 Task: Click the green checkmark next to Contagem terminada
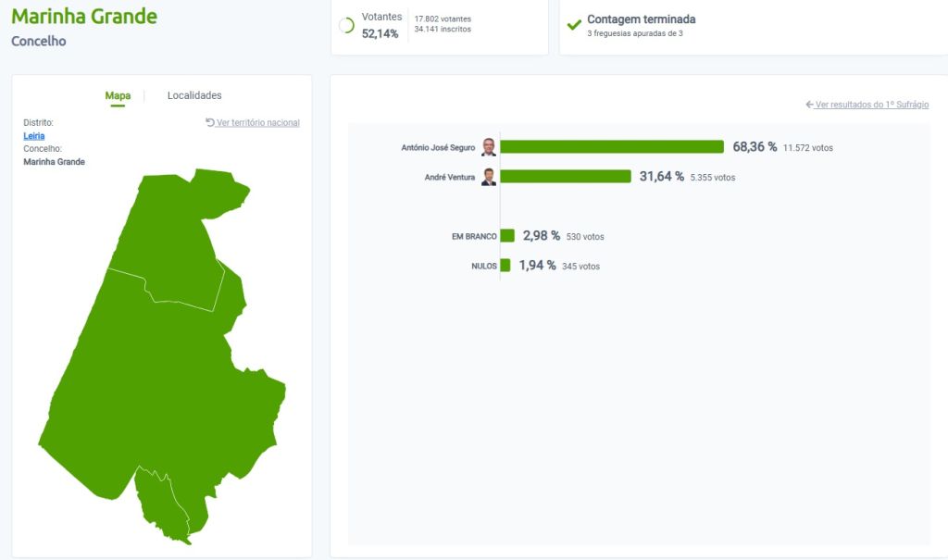[x=574, y=25]
